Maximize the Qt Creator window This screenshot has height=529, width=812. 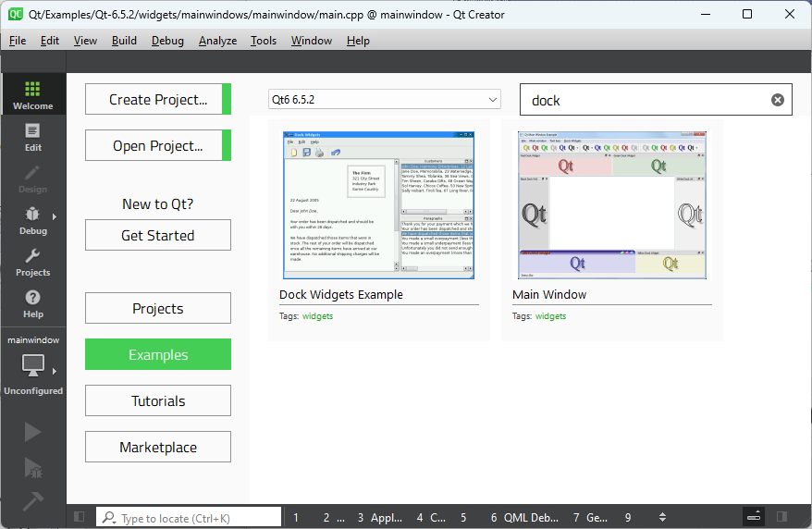(747, 14)
